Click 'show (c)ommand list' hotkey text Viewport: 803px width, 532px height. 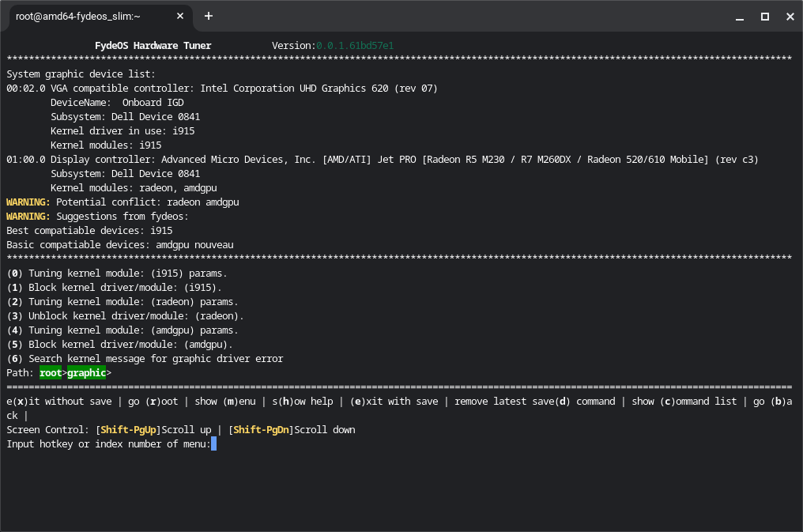[684, 402]
